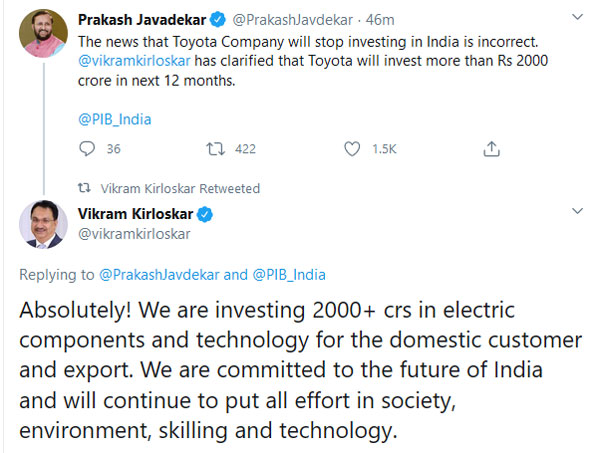Screen dimensions: 600x453
Task: Open the bold Vikram Kirloskar display name
Action: tap(134, 214)
